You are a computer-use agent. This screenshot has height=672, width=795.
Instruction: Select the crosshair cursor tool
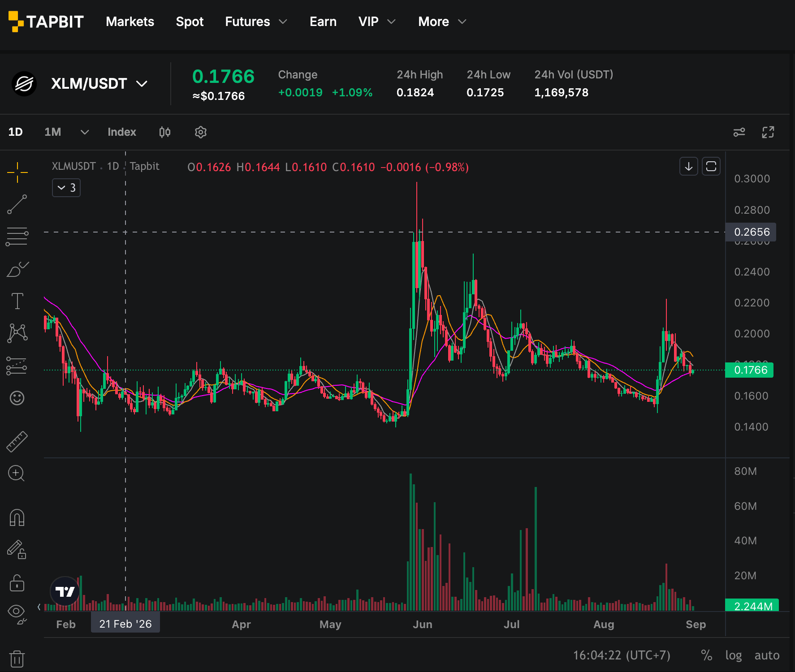click(17, 172)
